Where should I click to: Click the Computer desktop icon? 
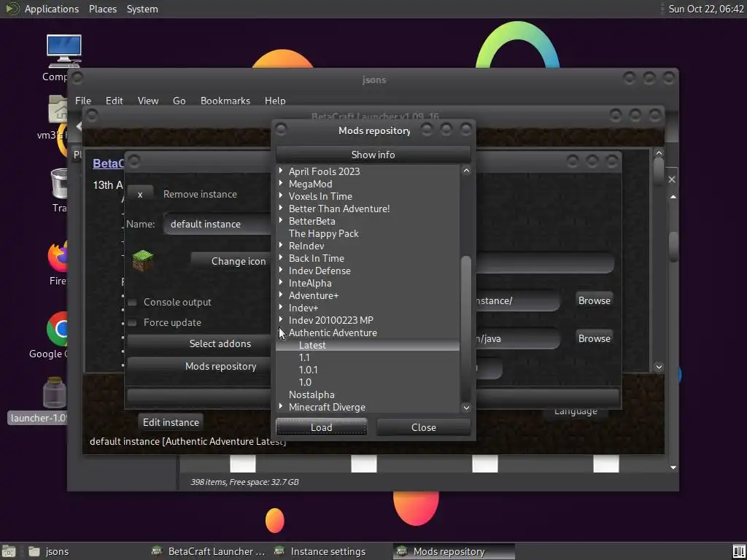(x=64, y=52)
